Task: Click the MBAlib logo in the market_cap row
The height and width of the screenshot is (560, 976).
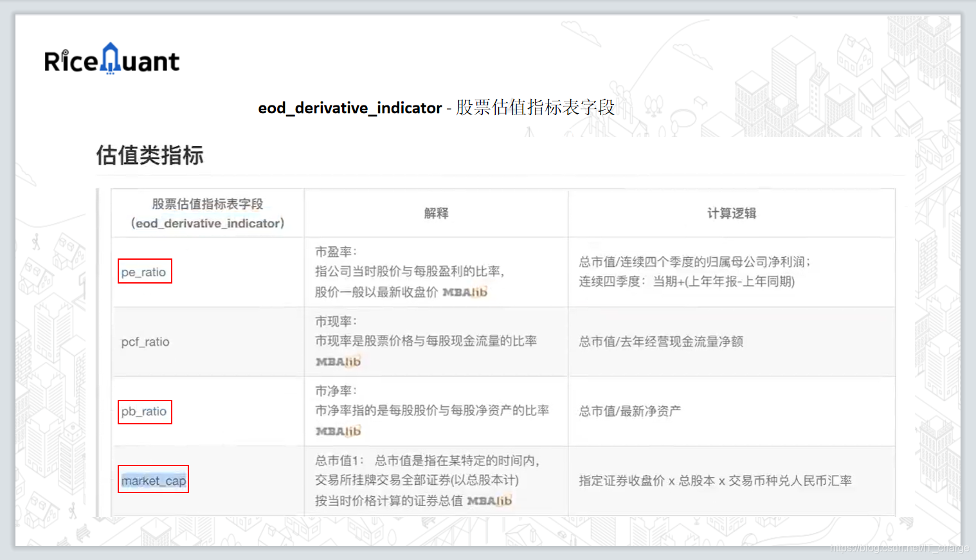Action: pos(489,500)
